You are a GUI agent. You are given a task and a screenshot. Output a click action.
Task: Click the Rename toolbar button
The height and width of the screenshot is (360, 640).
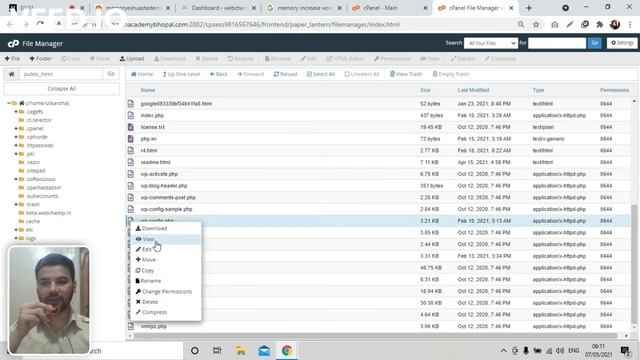(278, 59)
